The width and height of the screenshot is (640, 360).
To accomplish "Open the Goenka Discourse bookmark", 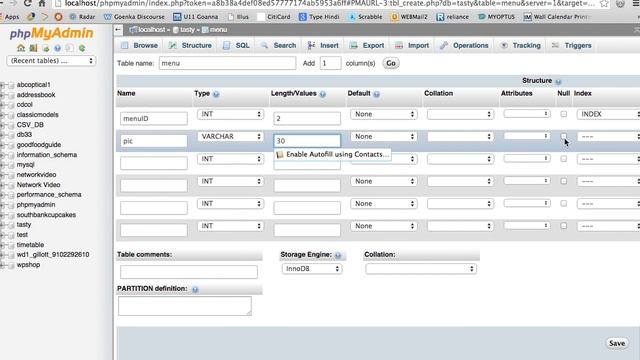I will tap(134, 17).
